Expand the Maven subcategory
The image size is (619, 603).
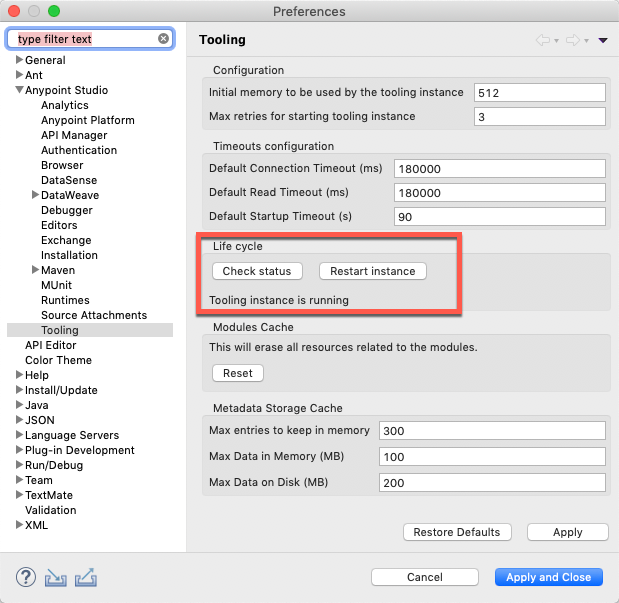[36, 270]
